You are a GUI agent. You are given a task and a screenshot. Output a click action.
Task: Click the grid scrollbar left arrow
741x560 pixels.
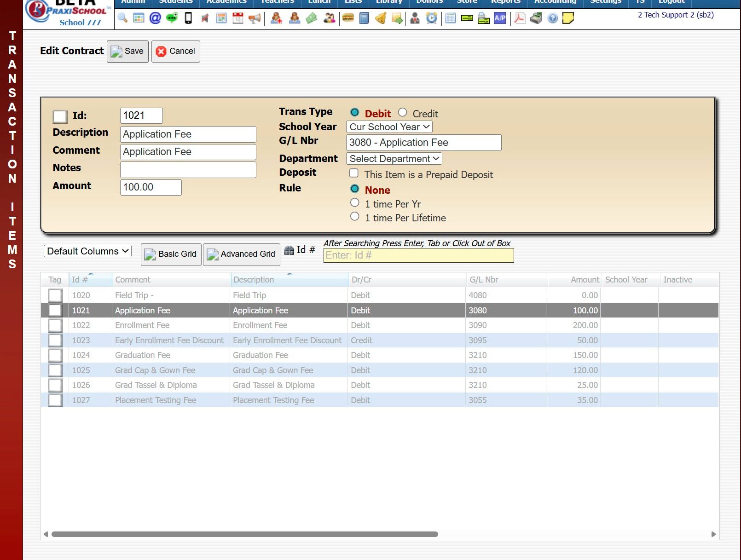click(46, 534)
